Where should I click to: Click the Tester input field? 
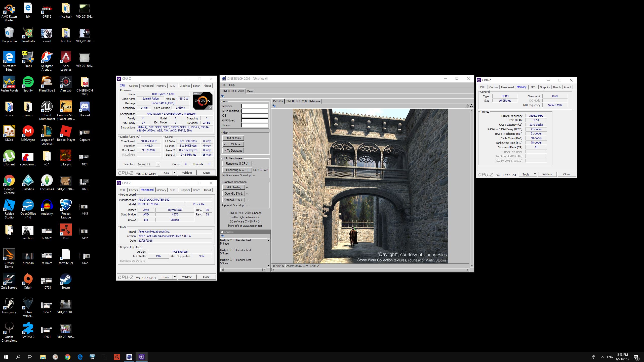point(255,125)
